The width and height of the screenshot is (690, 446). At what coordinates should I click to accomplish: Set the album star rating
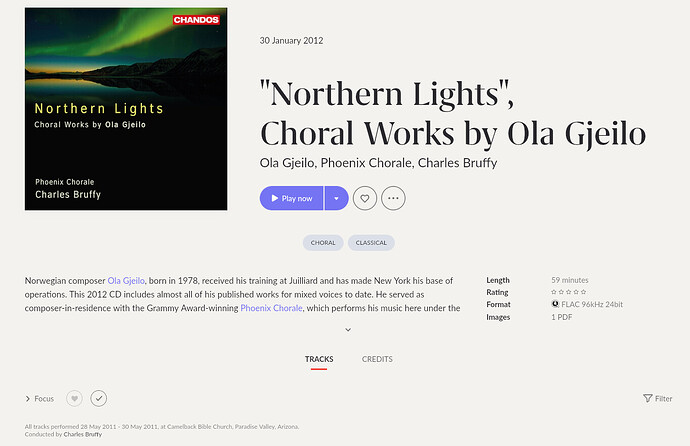tap(568, 292)
